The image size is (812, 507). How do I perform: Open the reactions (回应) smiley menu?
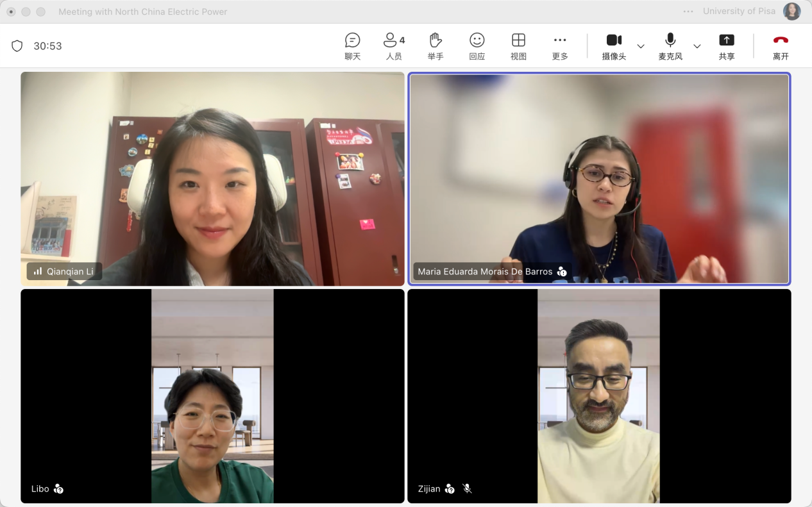(x=477, y=46)
